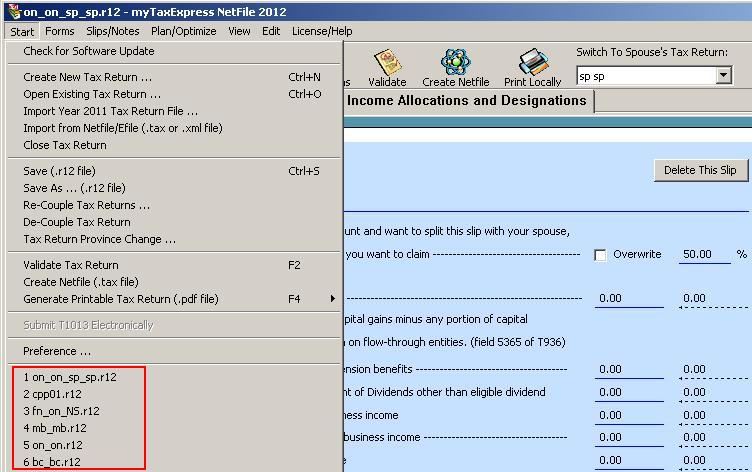Choose Save As (.r12 file)

[174, 188]
